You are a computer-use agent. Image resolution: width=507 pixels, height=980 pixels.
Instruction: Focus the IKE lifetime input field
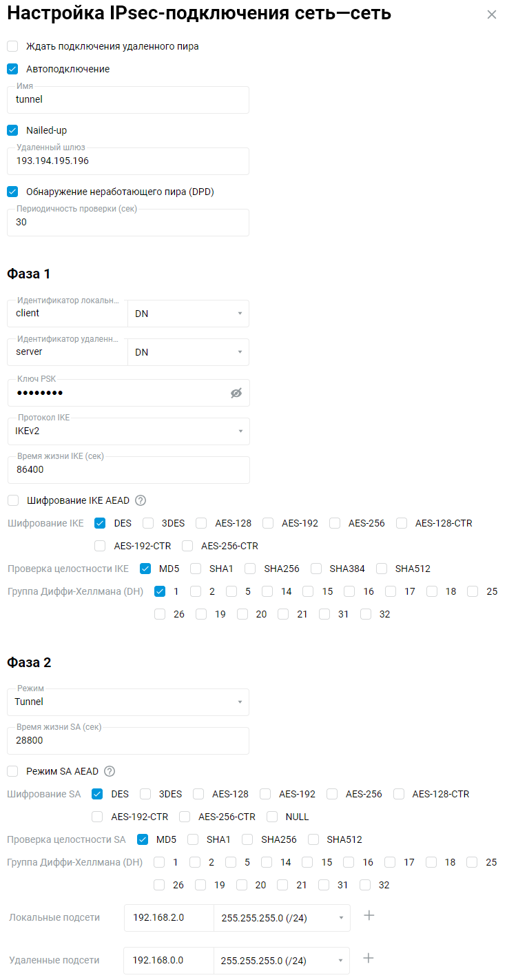tap(128, 470)
